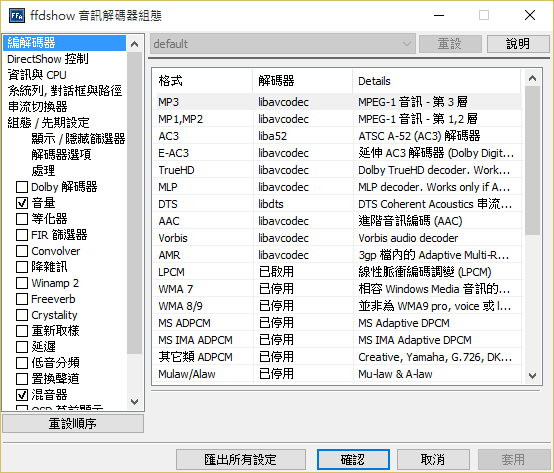The width and height of the screenshot is (554, 473).
Task: Click the codec list scrollbar down arrow
Action: (x=532, y=376)
